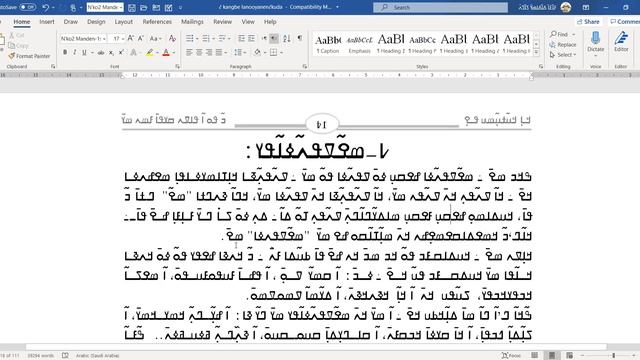Set right-to-left text direction

[x=274, y=38]
